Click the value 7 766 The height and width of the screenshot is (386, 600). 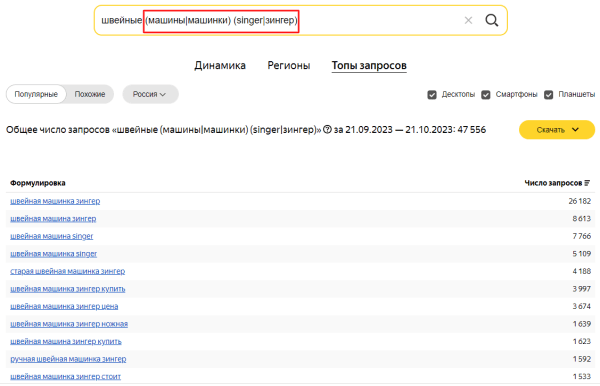[582, 236]
